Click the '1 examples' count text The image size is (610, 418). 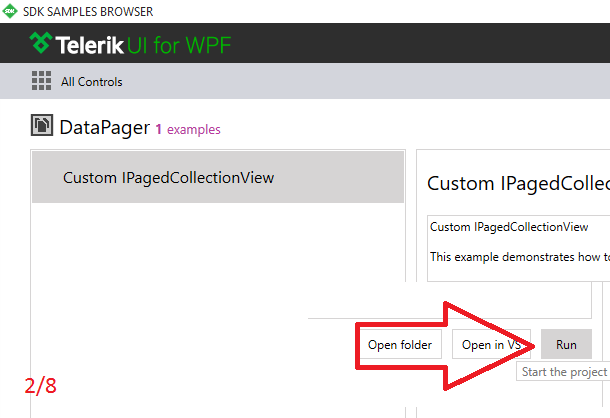click(188, 129)
